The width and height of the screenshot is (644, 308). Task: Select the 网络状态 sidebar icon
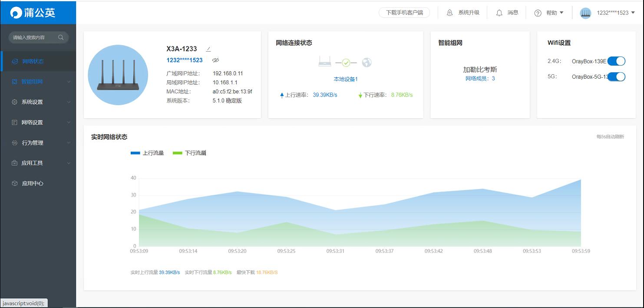click(14, 61)
